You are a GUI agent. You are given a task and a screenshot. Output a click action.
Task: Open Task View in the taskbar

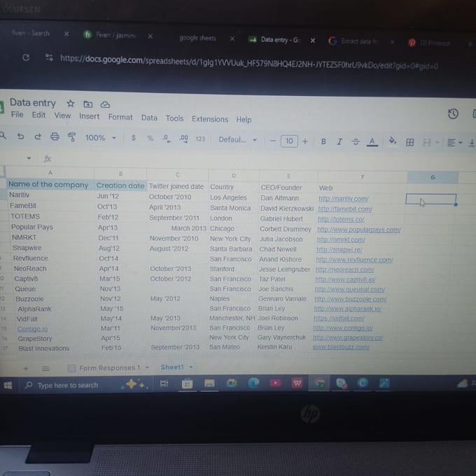point(164,384)
